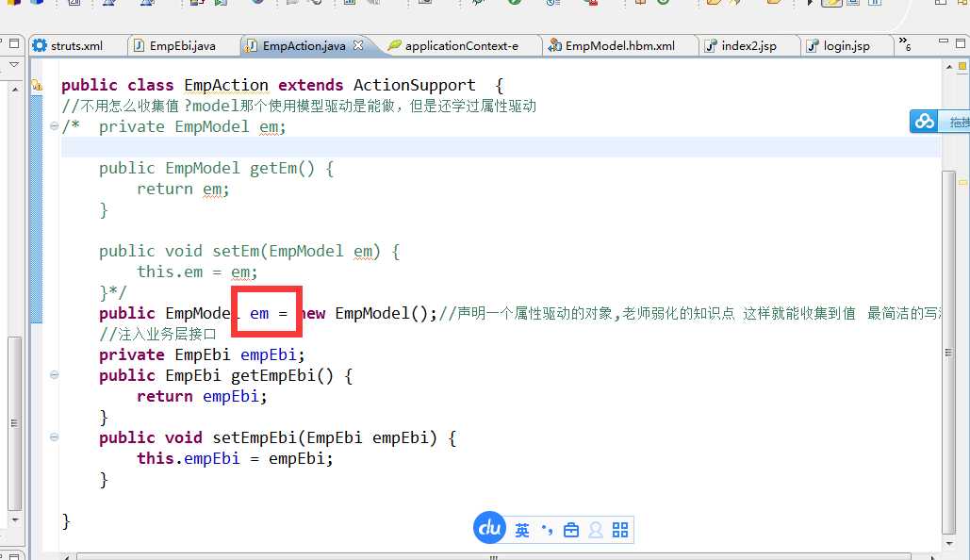Click the yellow summary square atop overview ruler
Screen dimensions: 970x560
(962, 66)
